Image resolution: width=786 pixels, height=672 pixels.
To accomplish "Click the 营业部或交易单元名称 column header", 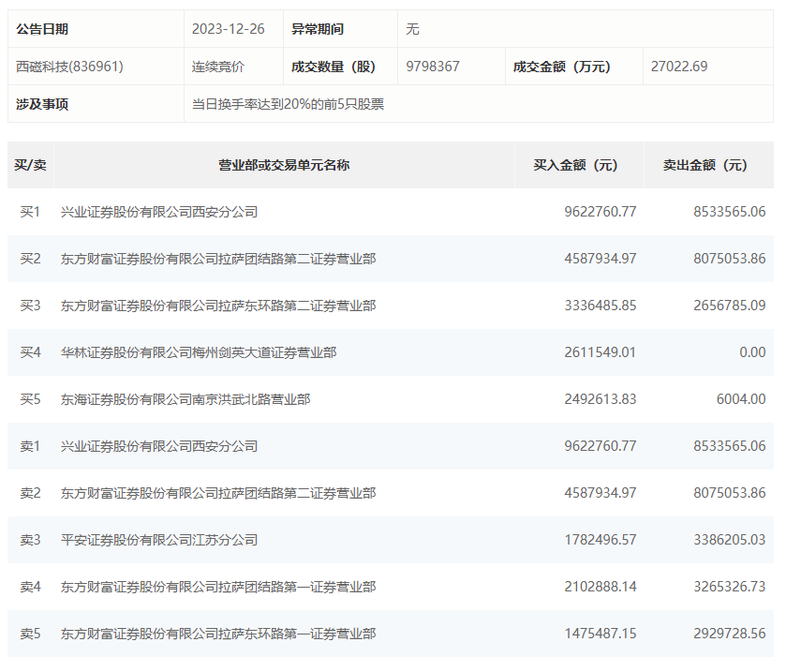I will [284, 165].
